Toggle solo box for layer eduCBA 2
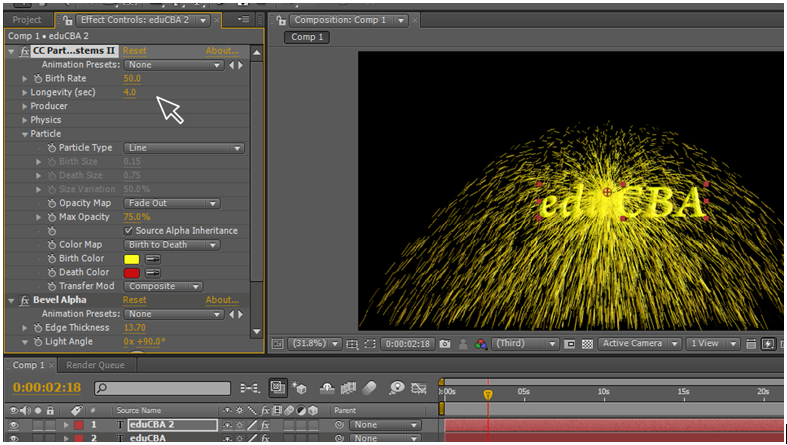787x445 pixels. [38, 425]
